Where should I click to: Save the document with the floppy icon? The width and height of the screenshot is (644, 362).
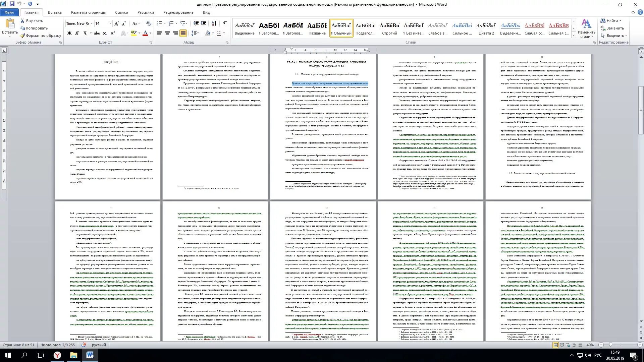point(12,4)
